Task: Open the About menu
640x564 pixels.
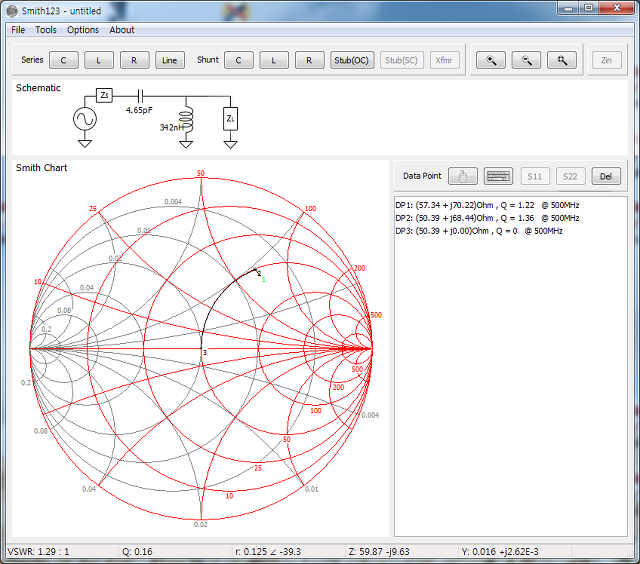Action: click(x=122, y=30)
